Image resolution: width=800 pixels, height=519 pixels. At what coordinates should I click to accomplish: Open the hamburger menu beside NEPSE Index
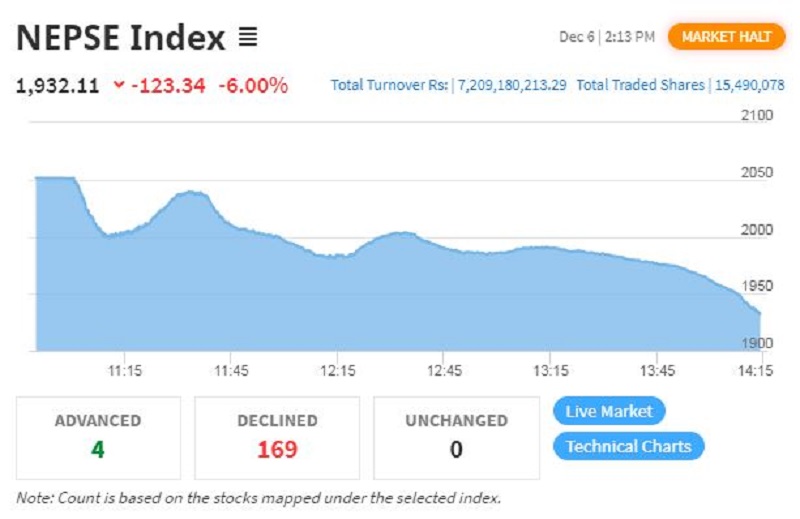(248, 38)
